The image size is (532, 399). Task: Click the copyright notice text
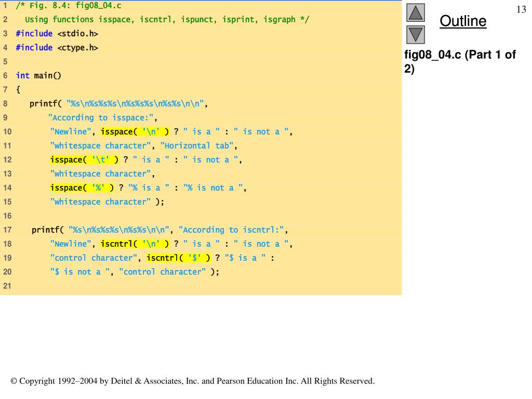coord(192,381)
